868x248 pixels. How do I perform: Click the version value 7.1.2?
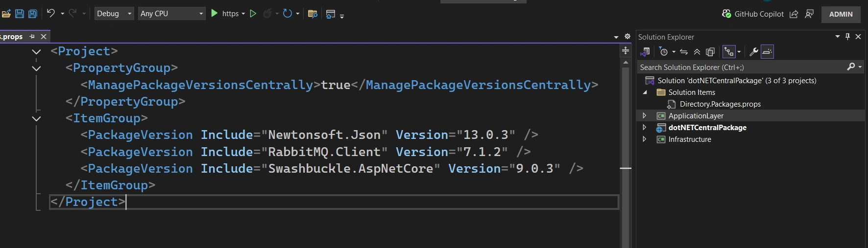(482, 152)
